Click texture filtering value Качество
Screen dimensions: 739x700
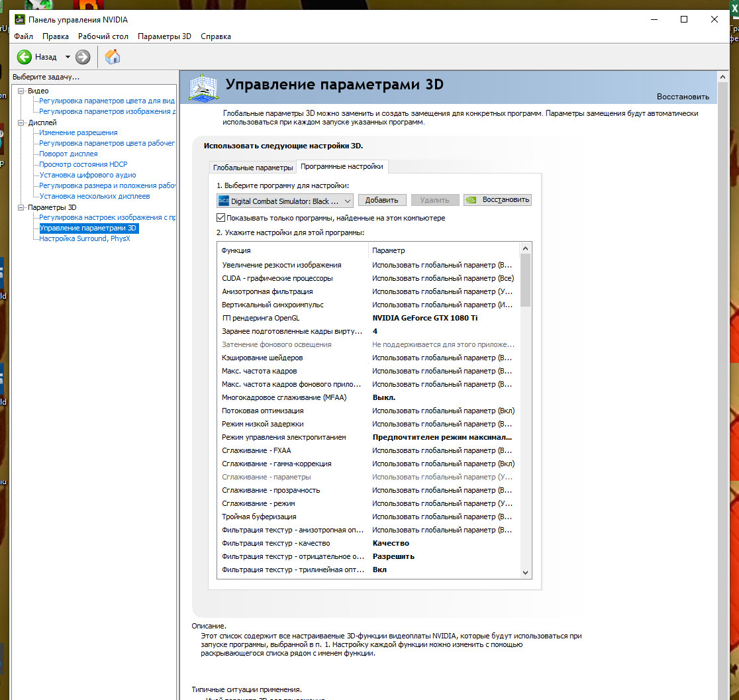[x=391, y=543]
